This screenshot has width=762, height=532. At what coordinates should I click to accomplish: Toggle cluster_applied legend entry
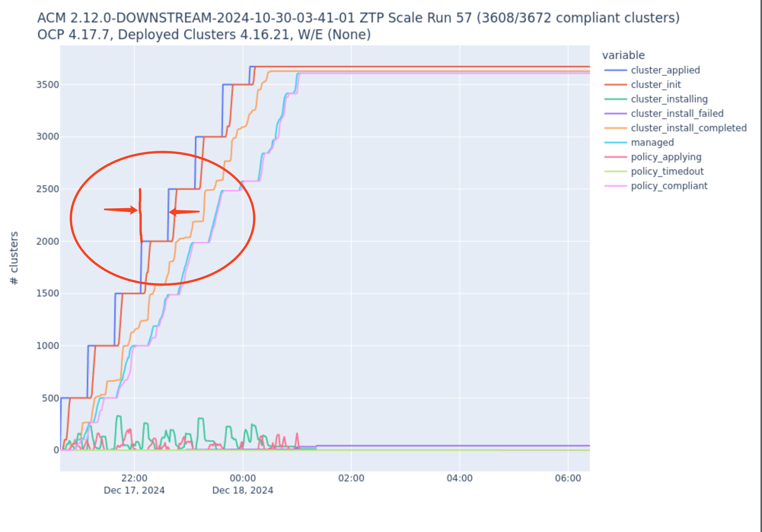(665, 70)
